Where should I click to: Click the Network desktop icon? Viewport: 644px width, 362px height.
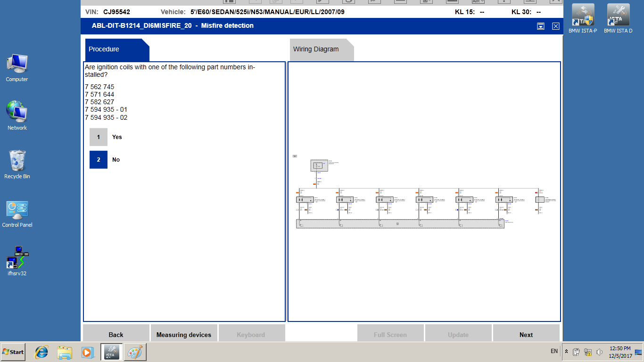tap(17, 115)
